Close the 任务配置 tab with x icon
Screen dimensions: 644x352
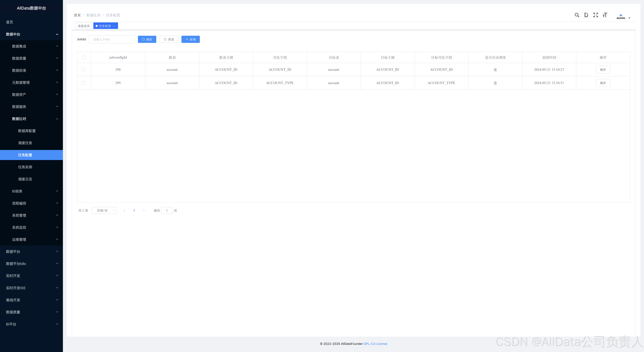pos(114,26)
